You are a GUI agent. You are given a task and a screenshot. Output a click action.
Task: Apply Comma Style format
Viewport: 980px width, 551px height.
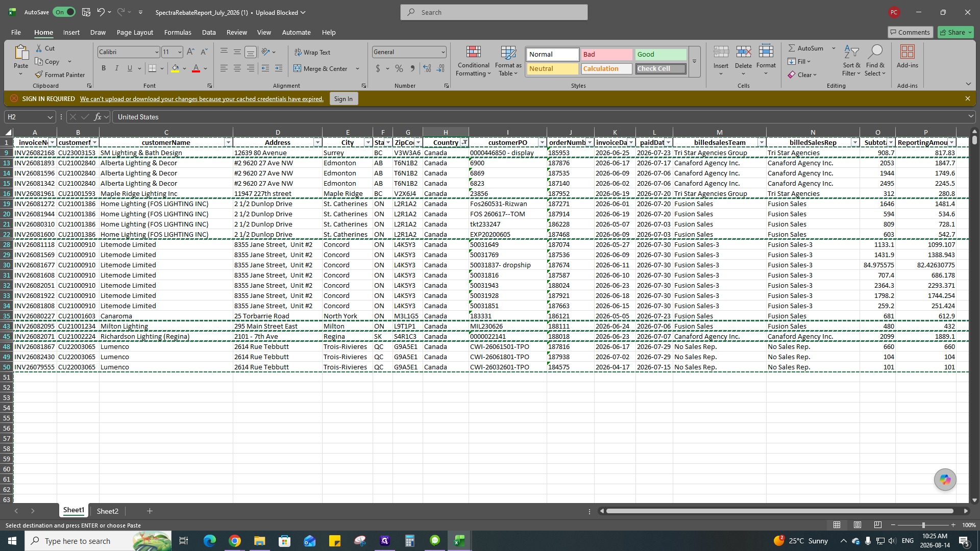point(412,68)
